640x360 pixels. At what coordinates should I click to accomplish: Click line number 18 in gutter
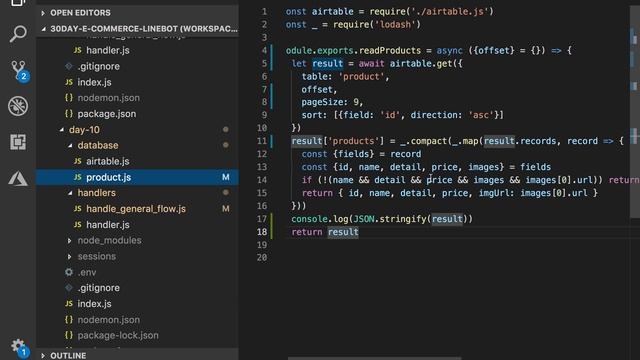click(262, 232)
